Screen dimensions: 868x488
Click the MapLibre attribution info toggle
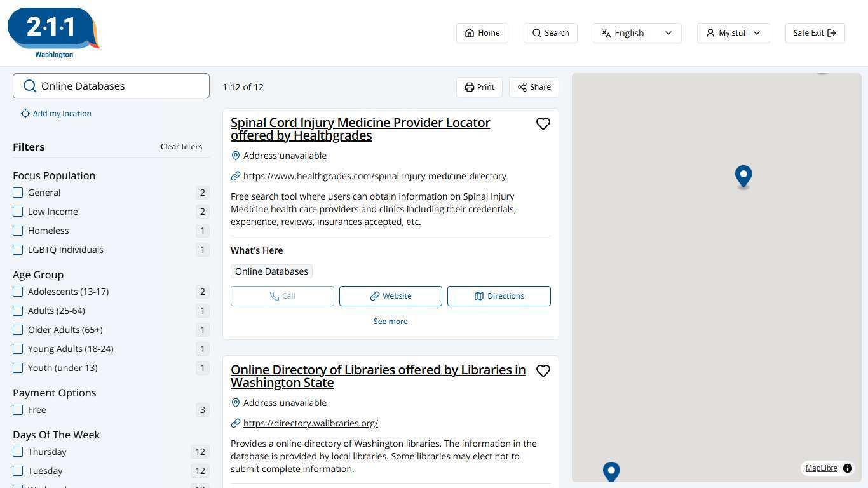pyautogui.click(x=848, y=468)
